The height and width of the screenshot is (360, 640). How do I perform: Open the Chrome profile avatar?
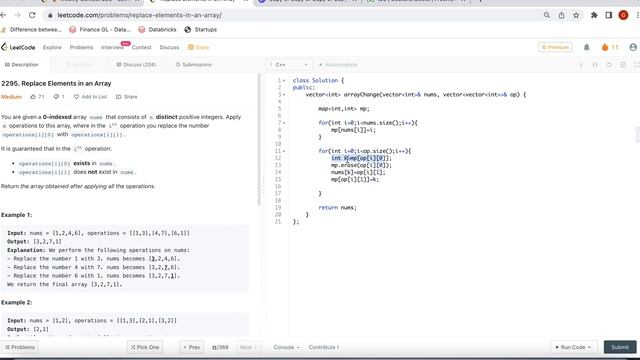pos(623,15)
